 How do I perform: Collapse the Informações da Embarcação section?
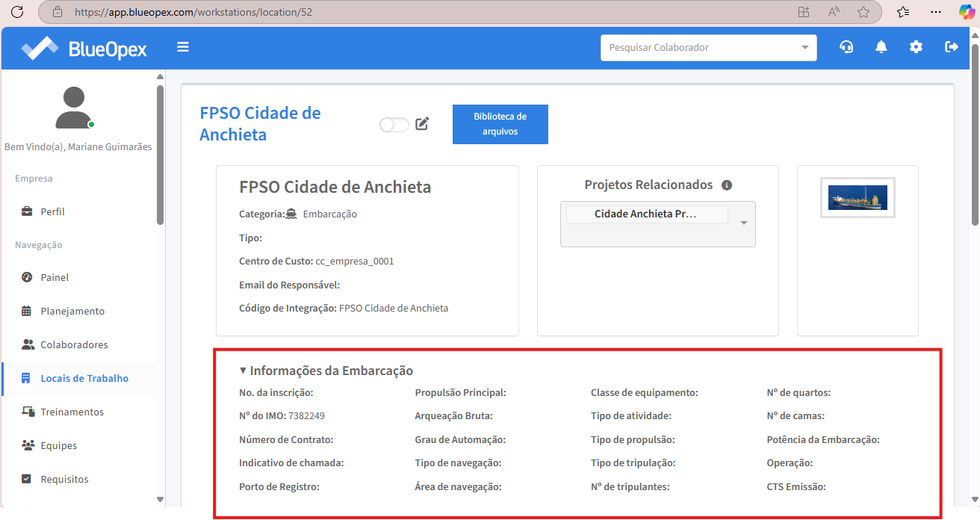click(326, 371)
